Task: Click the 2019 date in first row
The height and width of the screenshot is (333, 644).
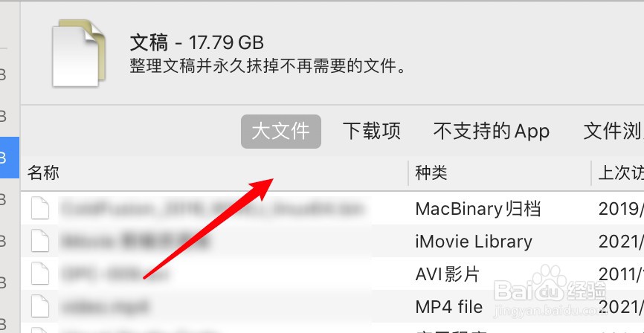Action: (621, 209)
